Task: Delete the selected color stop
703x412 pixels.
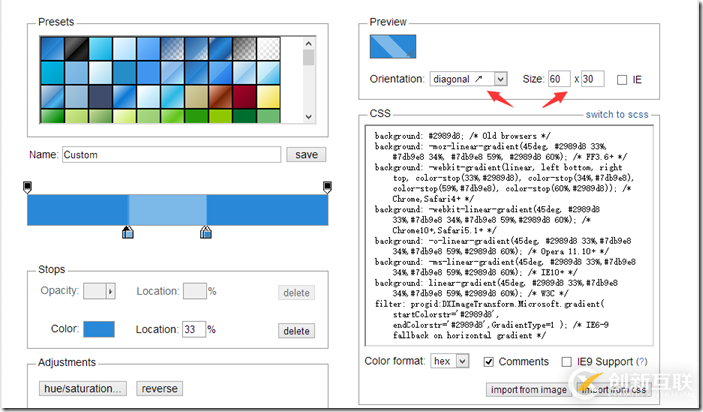Action: coord(296,331)
